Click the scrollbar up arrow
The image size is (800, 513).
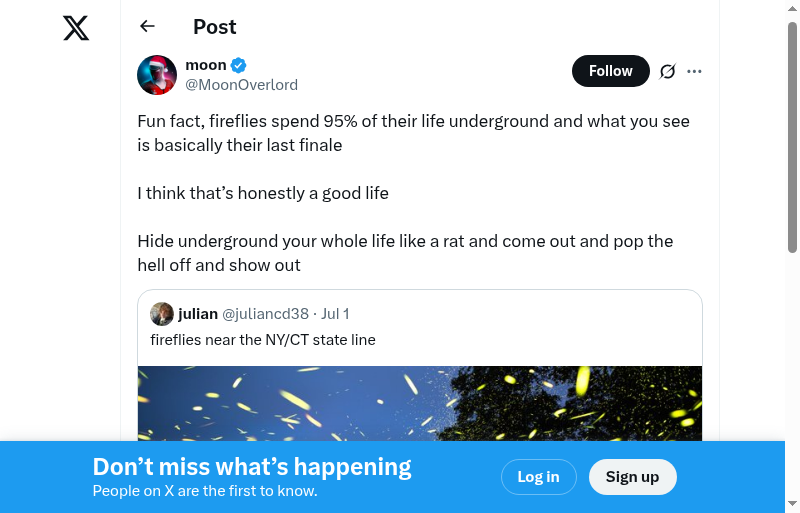pyautogui.click(x=793, y=9)
